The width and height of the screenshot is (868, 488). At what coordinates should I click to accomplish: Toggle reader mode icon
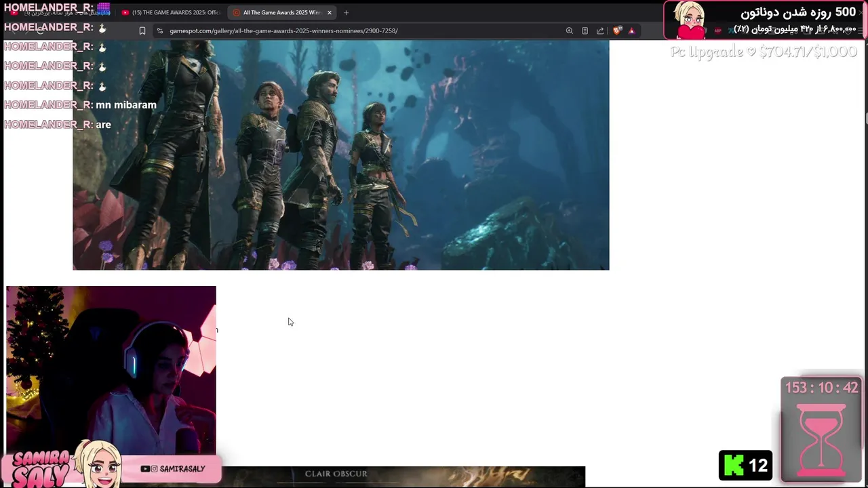[x=585, y=30]
